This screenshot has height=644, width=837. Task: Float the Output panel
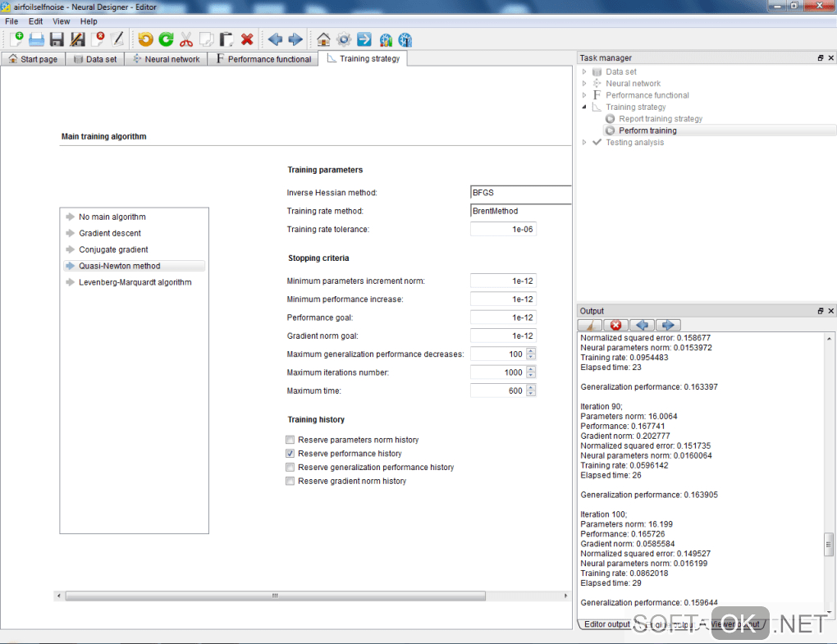pos(821,311)
